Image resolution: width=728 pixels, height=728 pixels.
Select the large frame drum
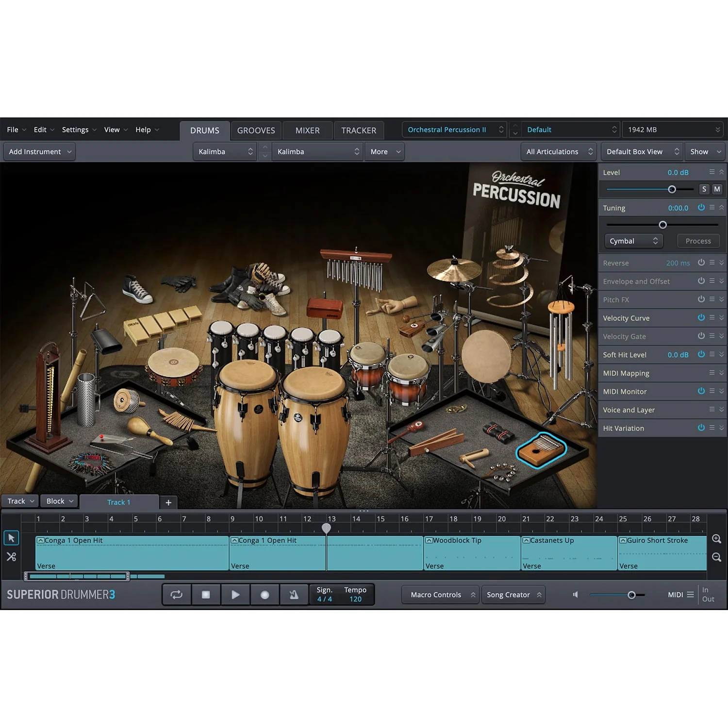click(486, 356)
